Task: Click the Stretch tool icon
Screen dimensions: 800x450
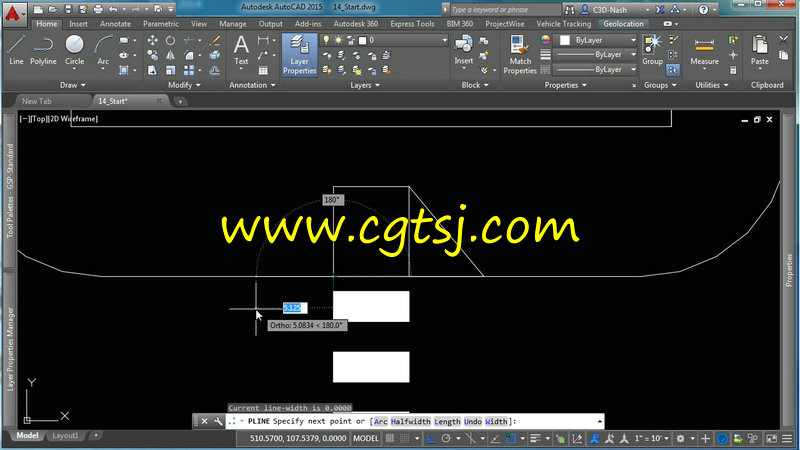Action: pyautogui.click(x=152, y=70)
